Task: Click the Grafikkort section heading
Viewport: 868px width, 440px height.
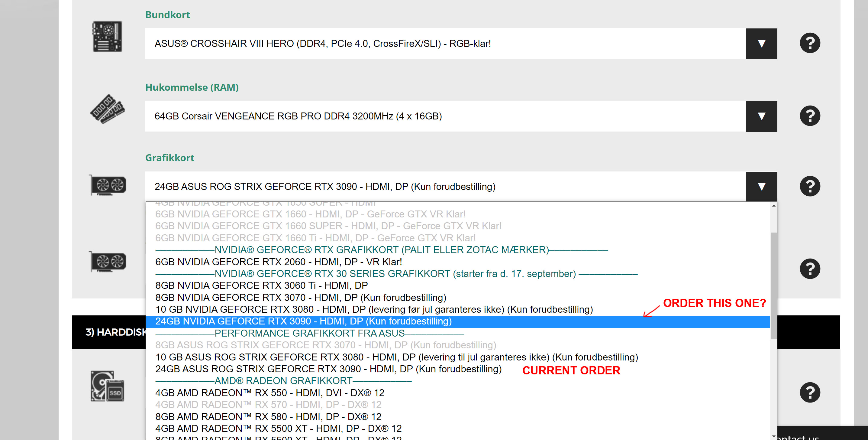Action: pos(169,158)
